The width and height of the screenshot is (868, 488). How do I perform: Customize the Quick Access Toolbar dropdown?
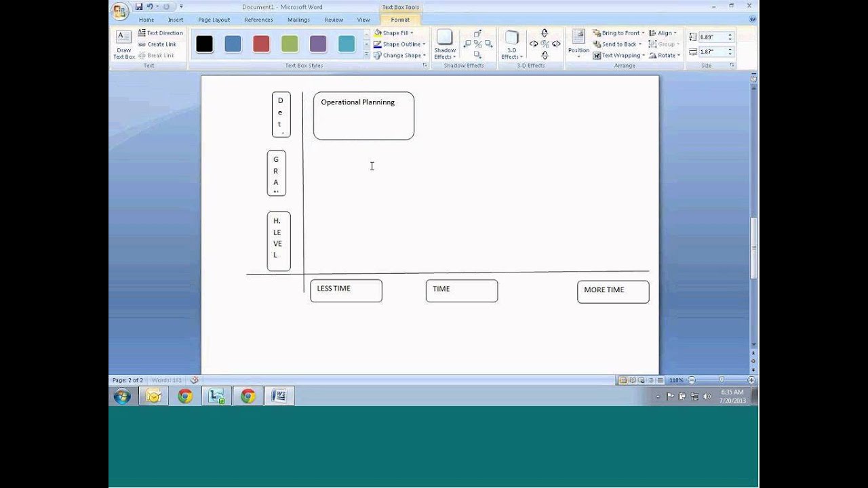click(182, 7)
